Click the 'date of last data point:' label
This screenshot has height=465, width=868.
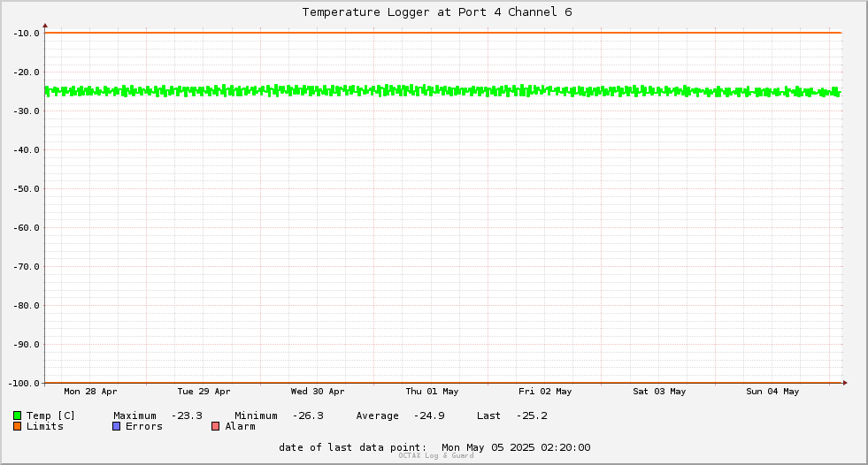353,447
